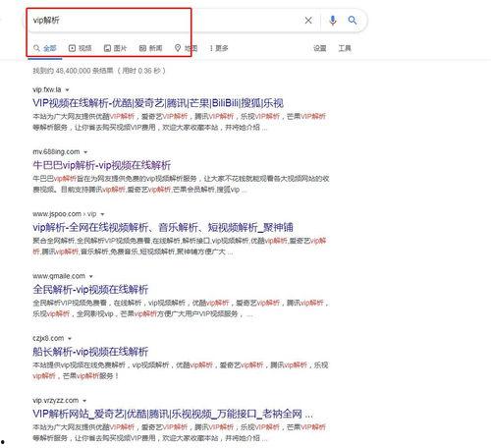Expand dropdown arrow next to www.qmaile.com
491x448 pixels.
coord(91,276)
